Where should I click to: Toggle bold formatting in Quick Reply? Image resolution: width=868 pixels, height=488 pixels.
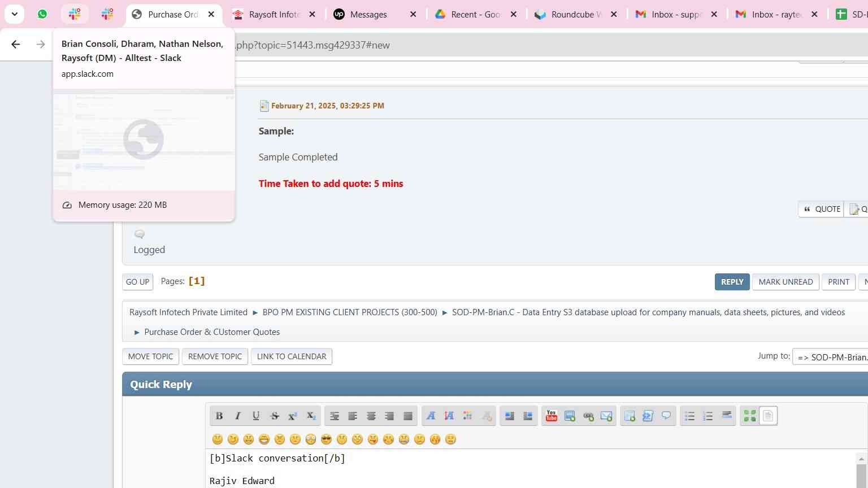(219, 416)
